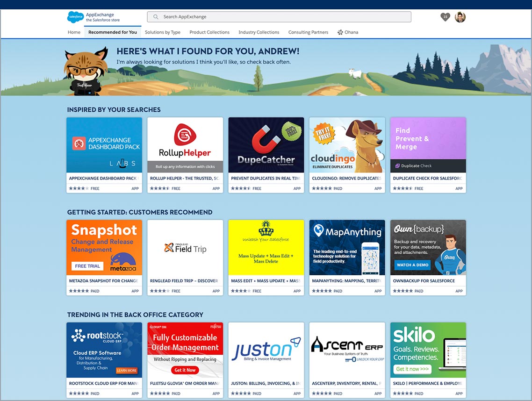Screen dimensions: 532x401
Task: Open the Rollup Helper app listing
Action: pyautogui.click(x=185, y=145)
